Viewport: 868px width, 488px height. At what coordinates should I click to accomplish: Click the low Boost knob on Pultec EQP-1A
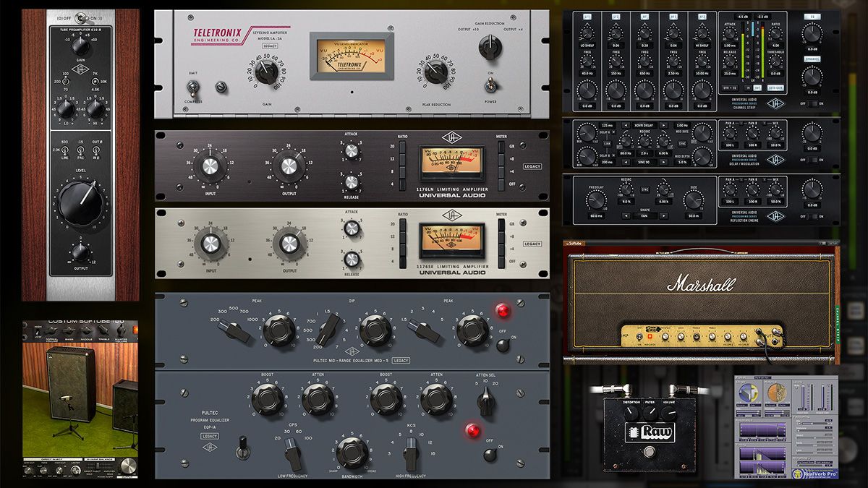point(268,399)
